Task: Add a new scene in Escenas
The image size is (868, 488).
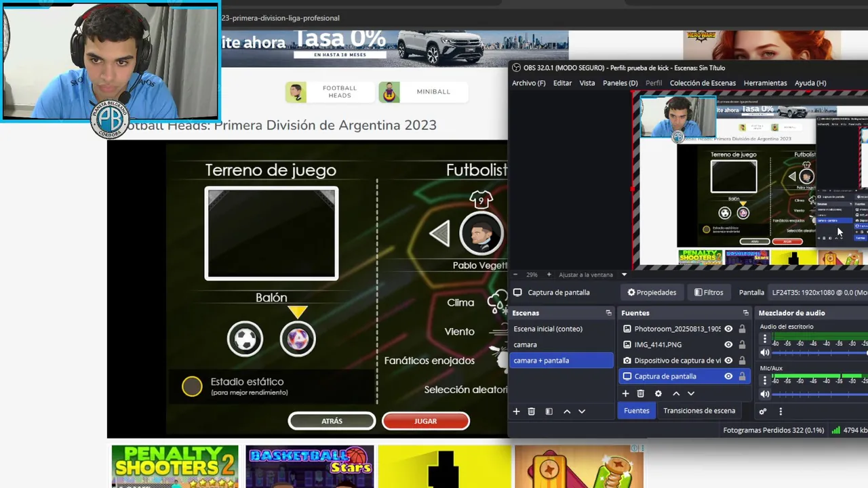Action: [516, 411]
